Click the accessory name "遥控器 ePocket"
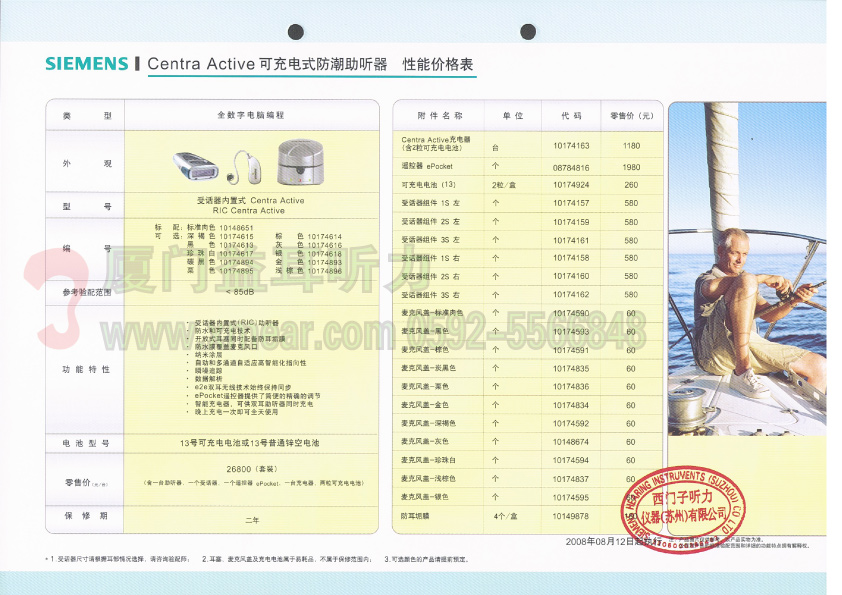The width and height of the screenshot is (842, 595). (x=427, y=166)
